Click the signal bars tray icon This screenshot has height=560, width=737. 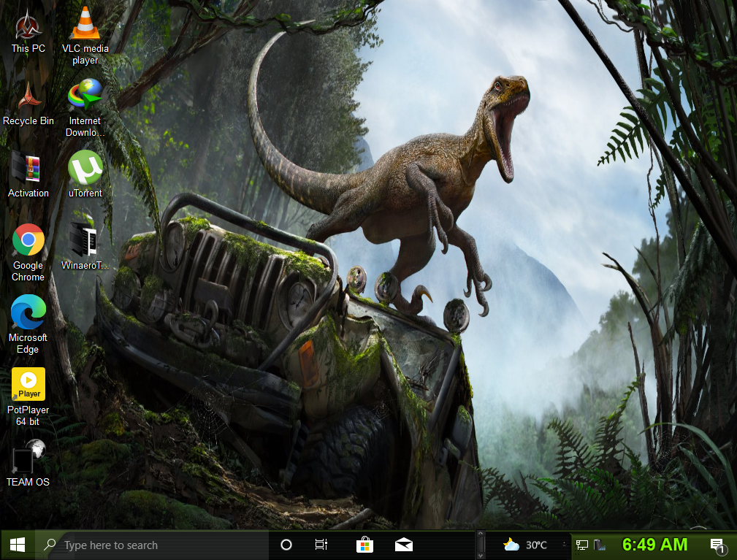click(x=599, y=545)
